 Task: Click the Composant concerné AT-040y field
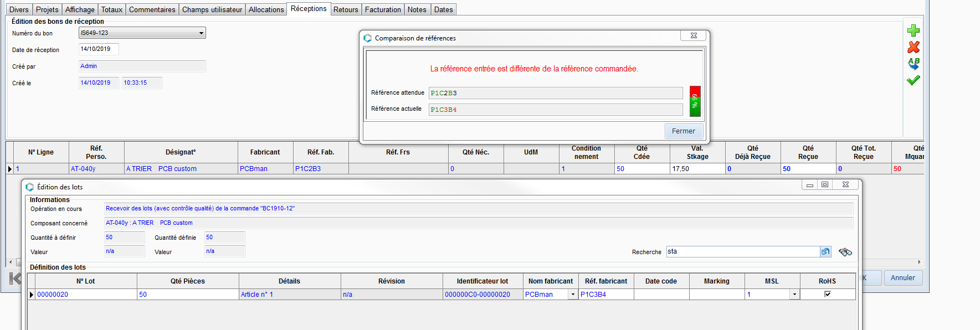tap(479, 223)
